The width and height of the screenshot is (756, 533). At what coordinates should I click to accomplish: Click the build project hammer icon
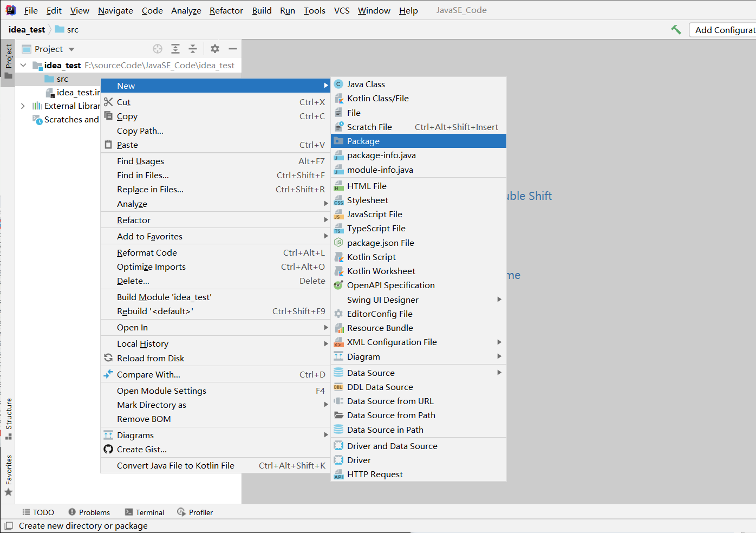pos(676,30)
